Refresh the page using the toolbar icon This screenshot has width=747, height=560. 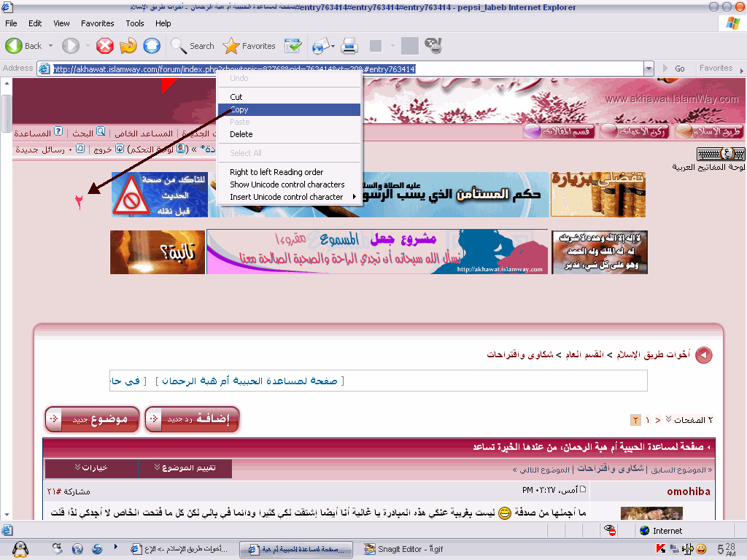(x=128, y=46)
